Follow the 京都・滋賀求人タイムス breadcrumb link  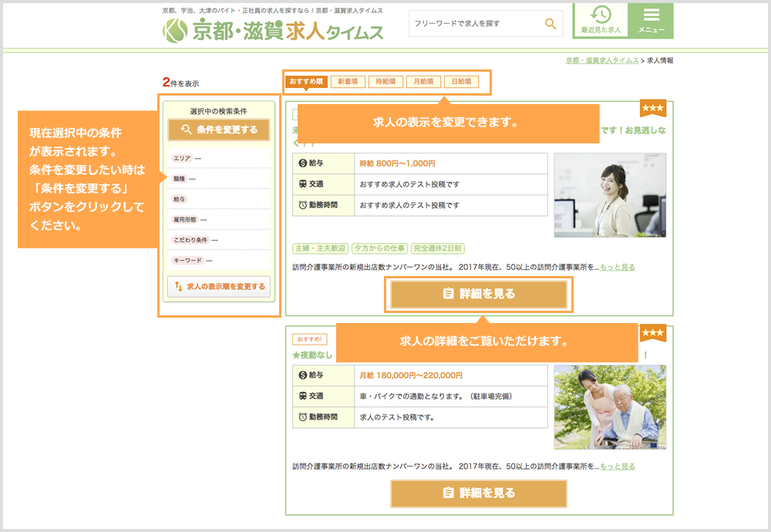tap(601, 60)
